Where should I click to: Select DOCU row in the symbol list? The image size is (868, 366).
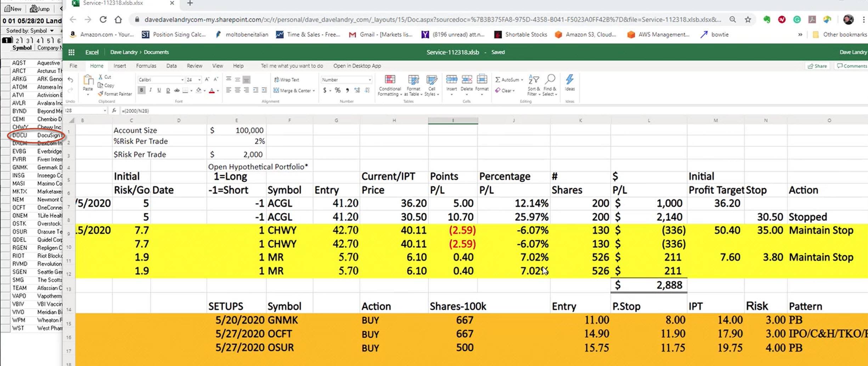[36, 135]
